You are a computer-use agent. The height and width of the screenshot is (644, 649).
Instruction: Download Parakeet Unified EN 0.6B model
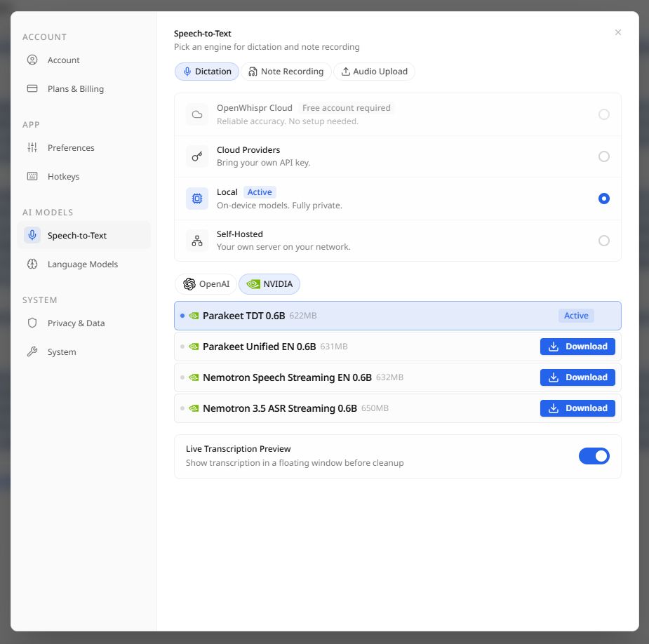click(577, 347)
